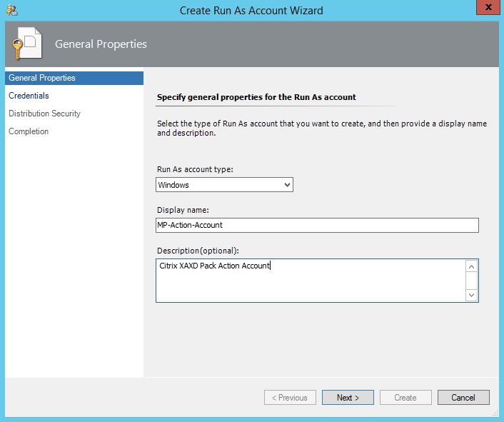Click the Description scrollbar track
This screenshot has height=422, width=504.
(471, 280)
